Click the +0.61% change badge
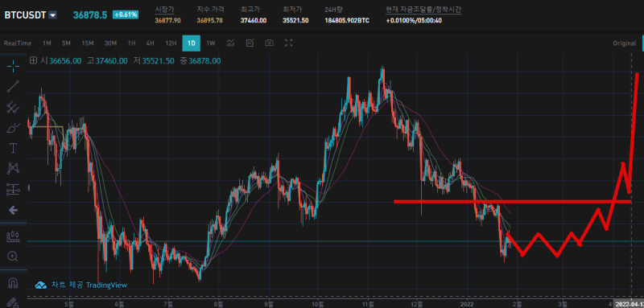This screenshot has height=308, width=644. [126, 14]
